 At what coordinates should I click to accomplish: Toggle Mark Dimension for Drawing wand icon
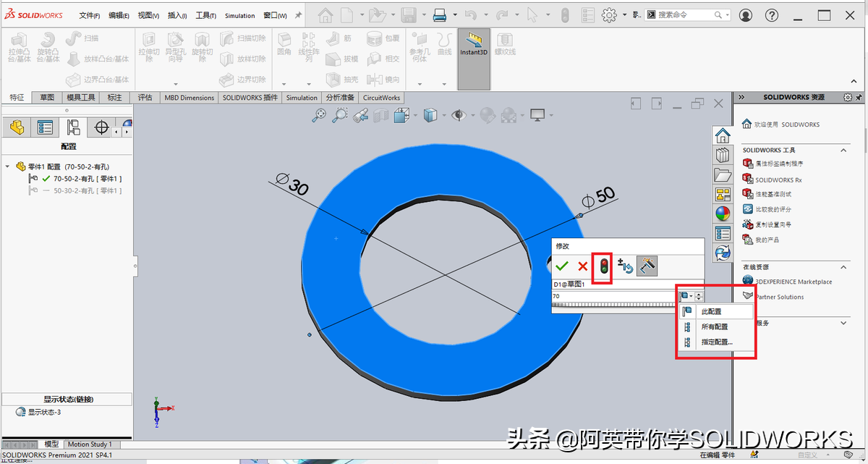(x=647, y=266)
